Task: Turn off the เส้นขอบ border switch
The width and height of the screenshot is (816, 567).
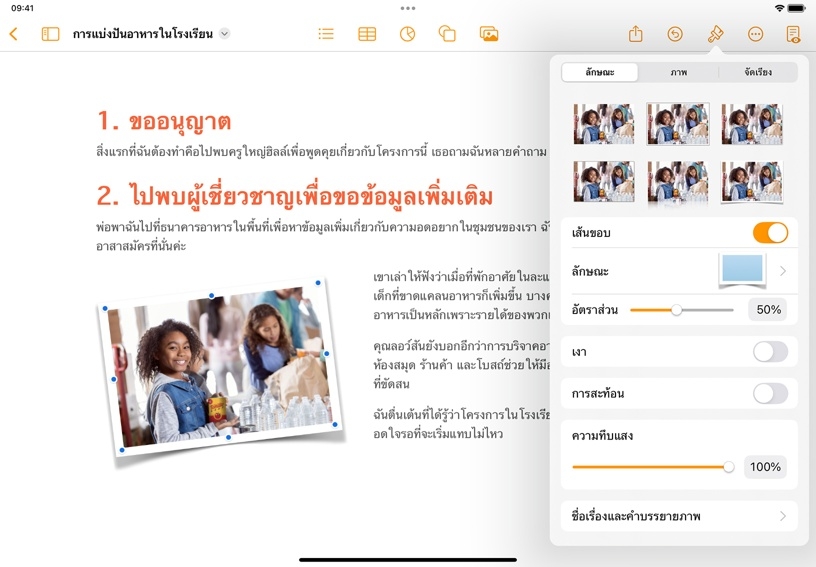Action: click(x=770, y=233)
